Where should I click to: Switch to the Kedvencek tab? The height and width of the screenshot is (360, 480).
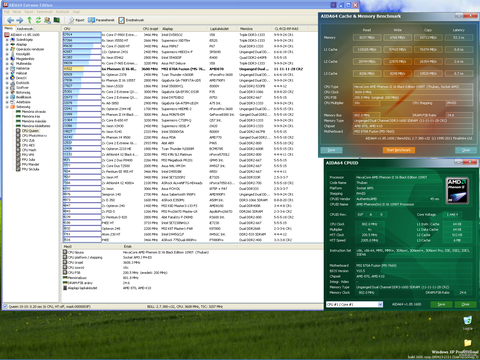[25, 29]
